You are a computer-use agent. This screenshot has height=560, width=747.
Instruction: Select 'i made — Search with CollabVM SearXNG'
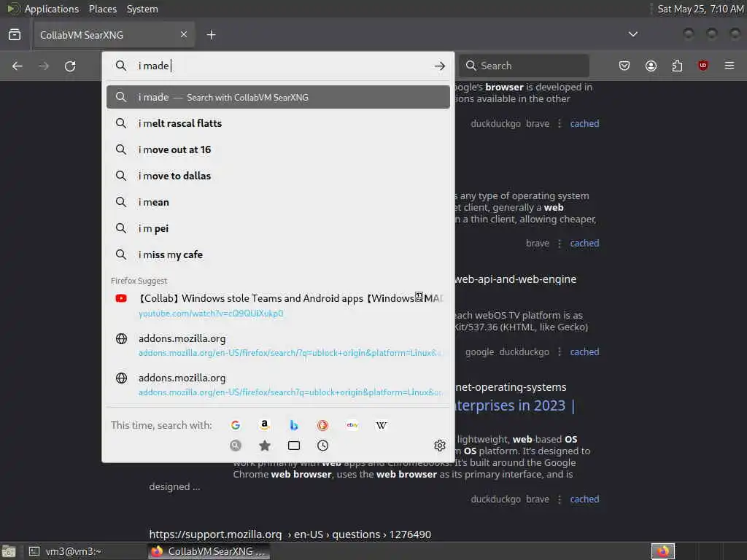coord(278,97)
